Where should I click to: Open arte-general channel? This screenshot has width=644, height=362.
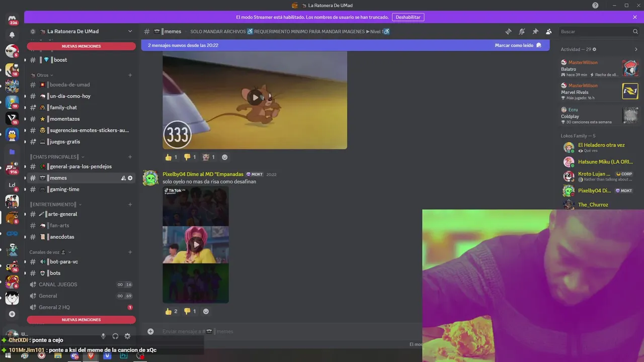[x=81, y=214]
